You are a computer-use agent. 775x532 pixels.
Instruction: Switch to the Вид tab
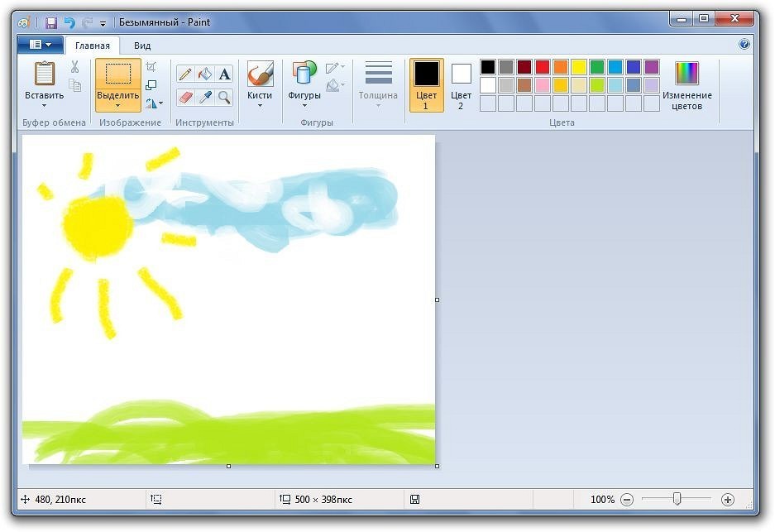[141, 46]
